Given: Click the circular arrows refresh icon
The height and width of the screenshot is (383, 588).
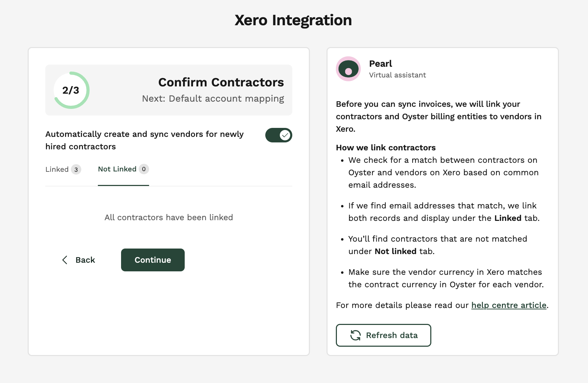Looking at the screenshot, I should (x=356, y=335).
